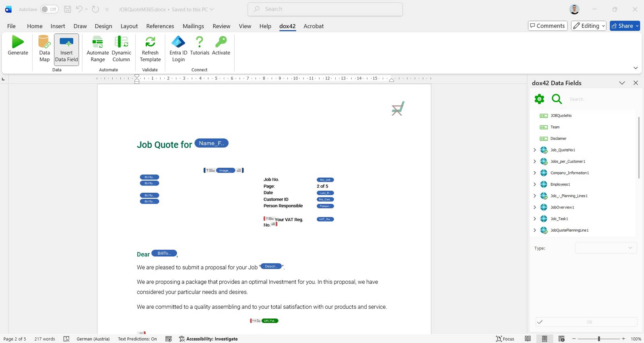Image resolution: width=644 pixels, height=343 pixels.
Task: Expand Company_Information1 node
Action: tap(535, 173)
